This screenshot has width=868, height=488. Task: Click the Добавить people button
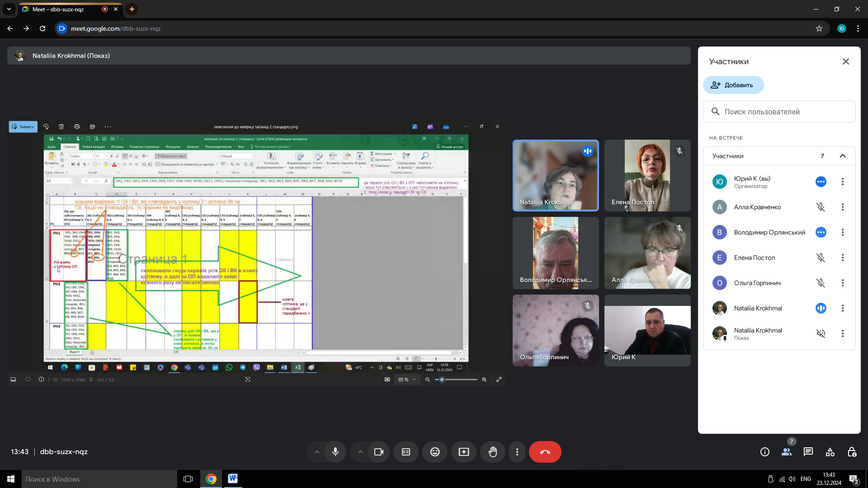733,85
